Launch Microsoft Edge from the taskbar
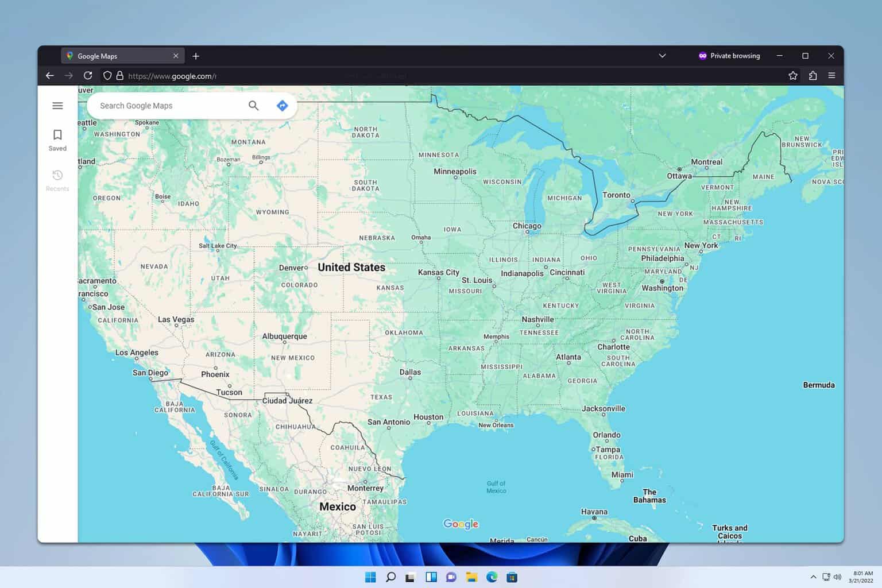Image resolution: width=882 pixels, height=588 pixels. click(492, 577)
